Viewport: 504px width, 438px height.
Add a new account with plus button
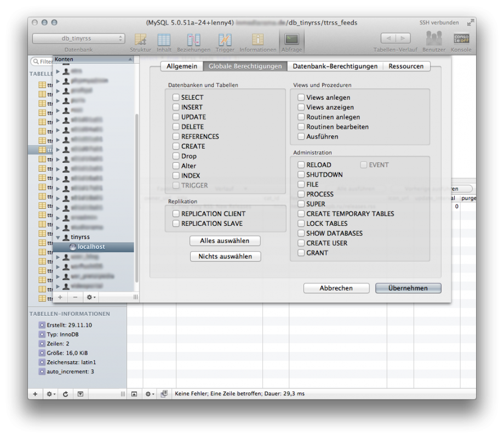(x=60, y=297)
